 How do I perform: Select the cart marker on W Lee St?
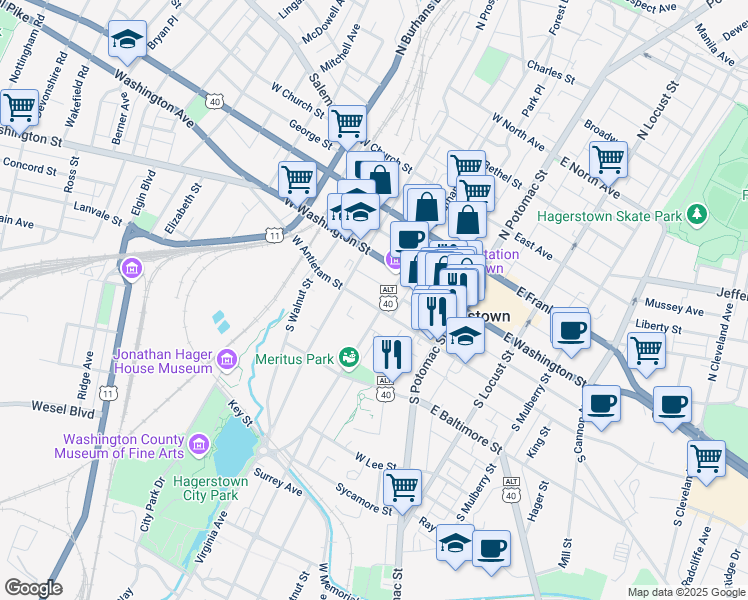pyautogui.click(x=403, y=491)
